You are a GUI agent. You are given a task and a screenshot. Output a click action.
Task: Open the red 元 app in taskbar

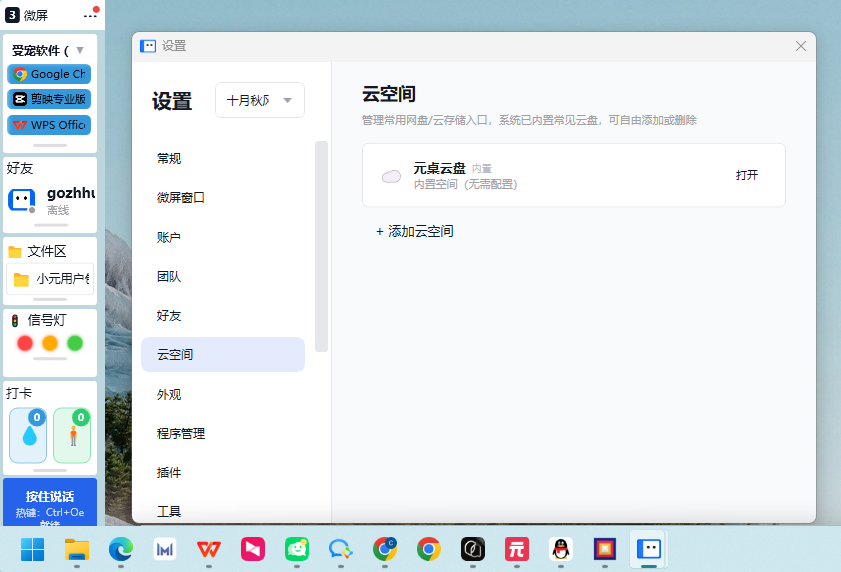click(x=517, y=549)
